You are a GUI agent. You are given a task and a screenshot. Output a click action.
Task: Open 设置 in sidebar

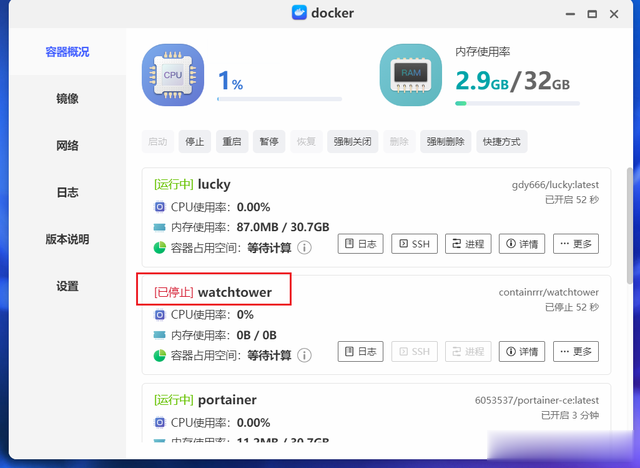(x=67, y=286)
